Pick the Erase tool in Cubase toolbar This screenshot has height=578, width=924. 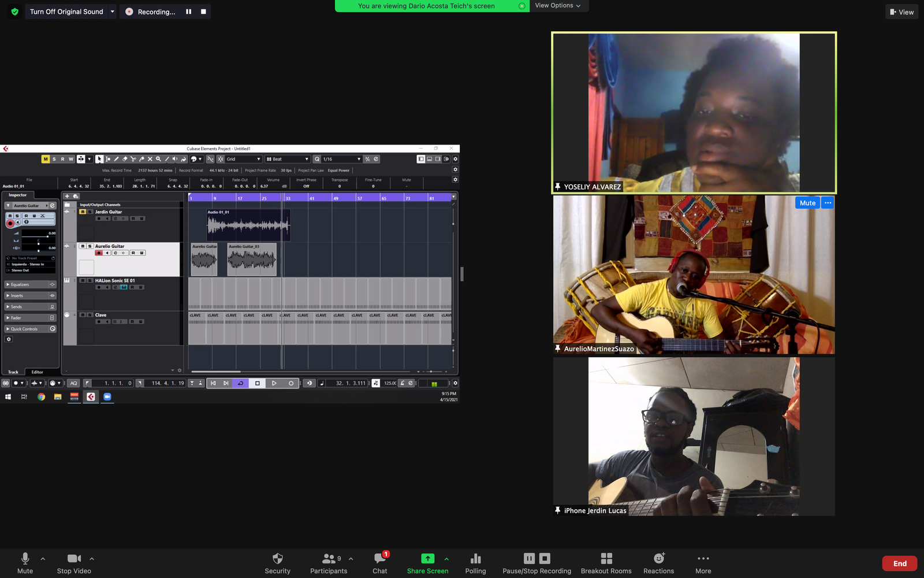pyautogui.click(x=125, y=159)
